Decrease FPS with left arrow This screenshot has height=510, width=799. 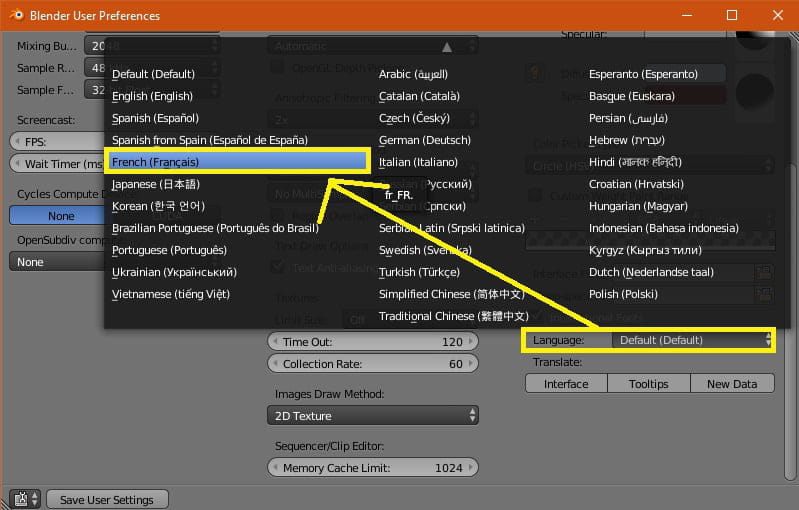point(17,142)
